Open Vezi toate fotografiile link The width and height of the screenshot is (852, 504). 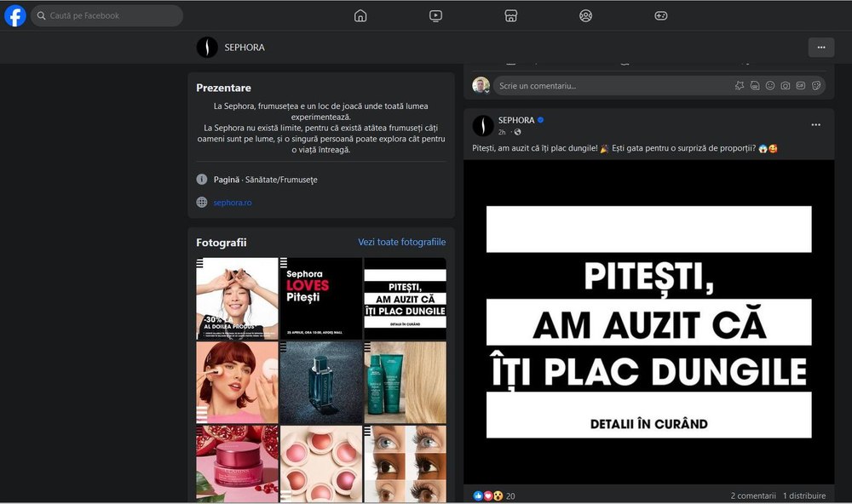point(401,243)
